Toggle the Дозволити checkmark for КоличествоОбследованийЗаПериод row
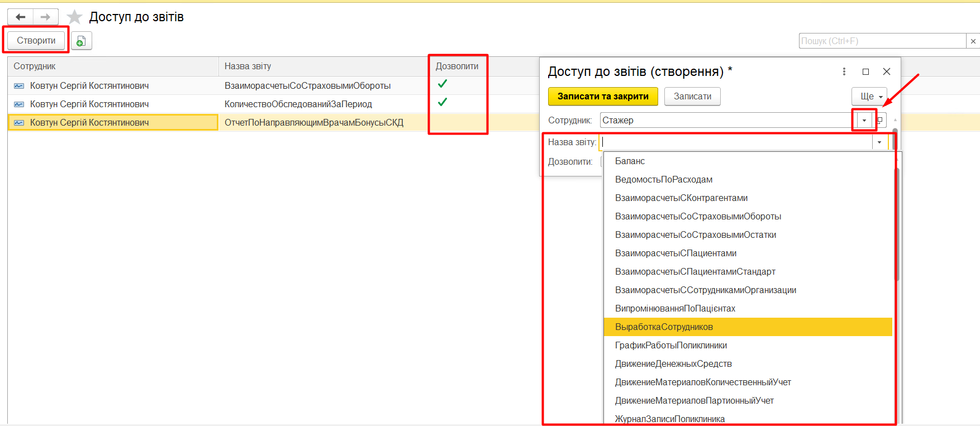This screenshot has height=426, width=980. (443, 103)
